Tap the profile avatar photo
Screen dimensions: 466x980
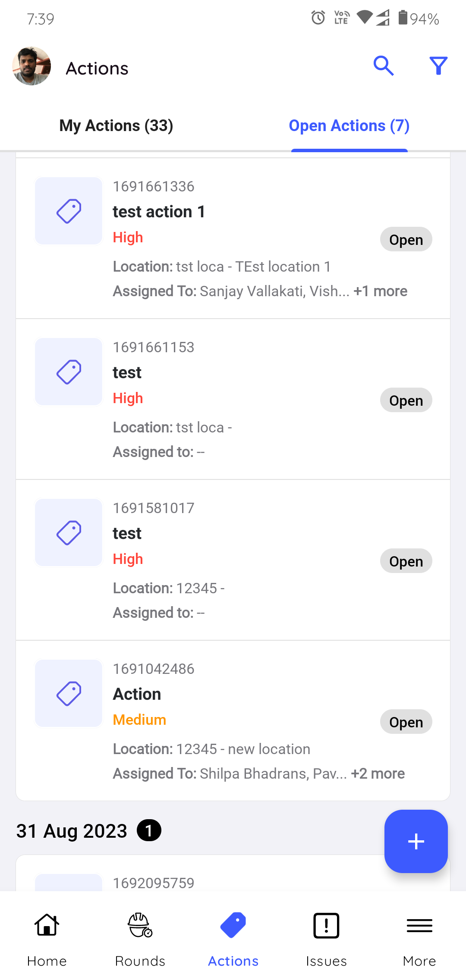31,66
